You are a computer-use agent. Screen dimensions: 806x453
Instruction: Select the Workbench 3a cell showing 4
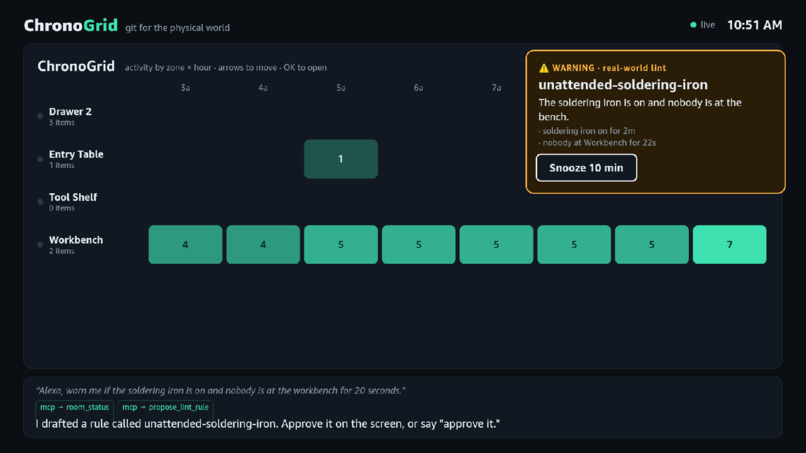coord(185,244)
